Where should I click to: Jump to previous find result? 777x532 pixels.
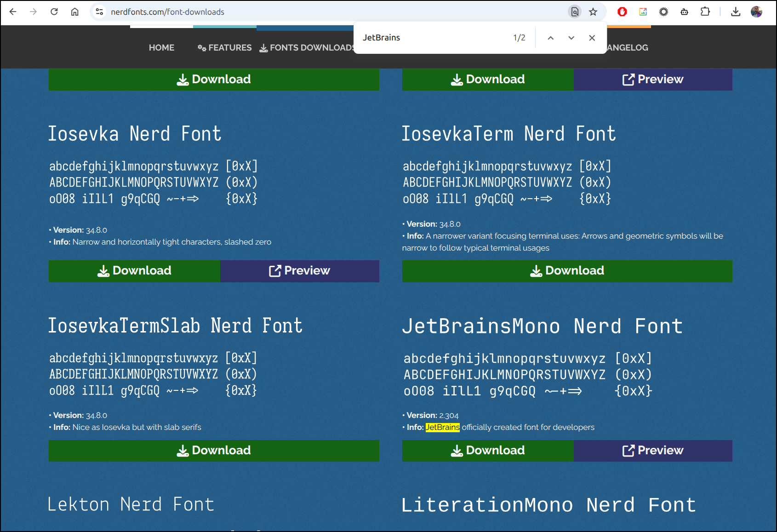click(550, 38)
